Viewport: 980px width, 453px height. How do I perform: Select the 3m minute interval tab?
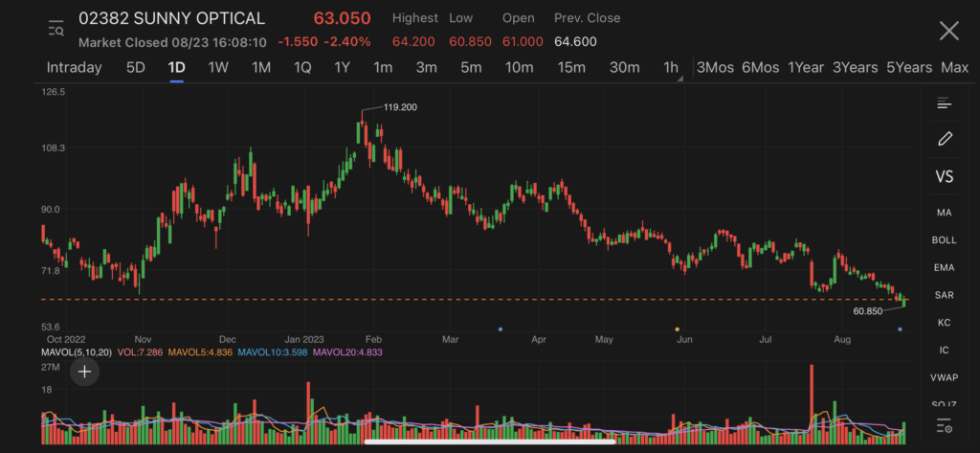click(x=426, y=68)
